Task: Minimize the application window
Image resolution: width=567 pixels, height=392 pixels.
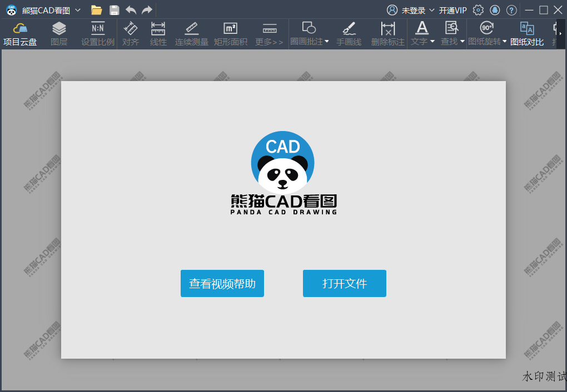Action: [x=529, y=10]
